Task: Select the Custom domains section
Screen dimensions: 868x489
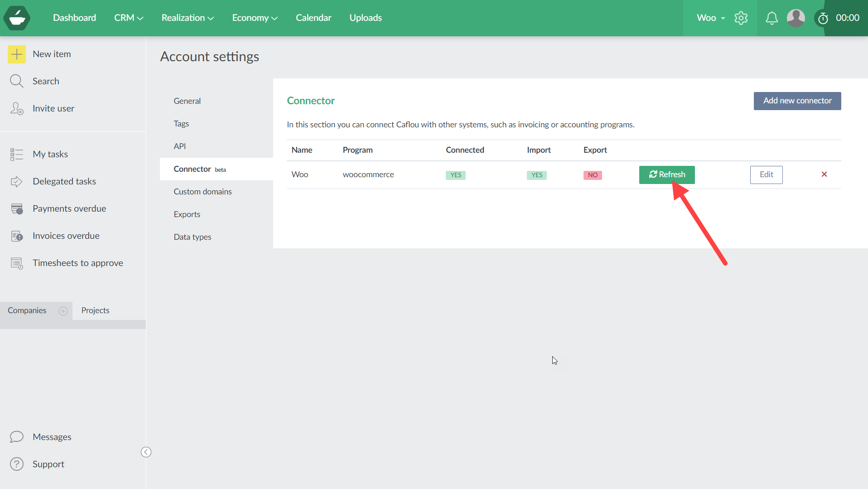Action: coord(203,191)
